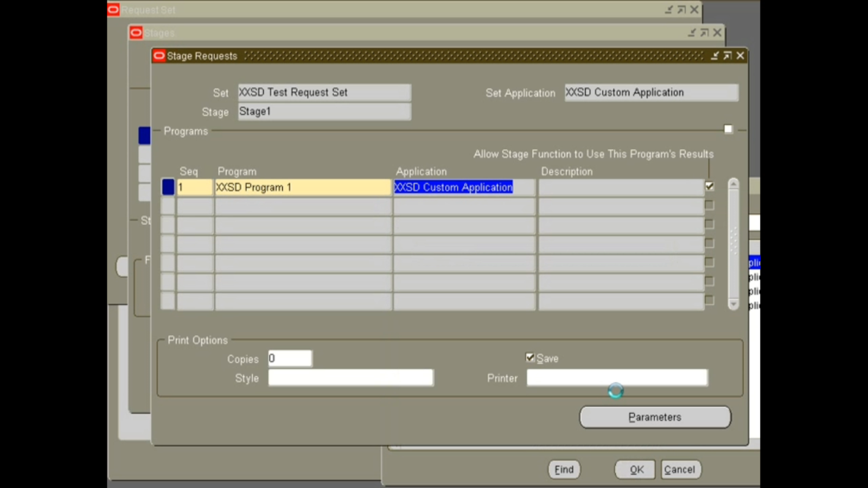Select the record indicator beside sequence 1
The height and width of the screenshot is (488, 868).
168,187
